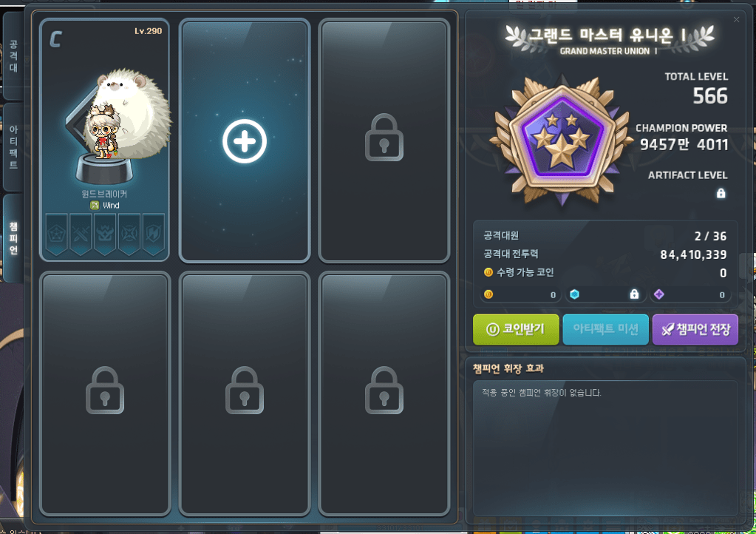Screen dimensions: 756x534
Task: Select the Wind Breaker champion card
Action: [x=105, y=140]
